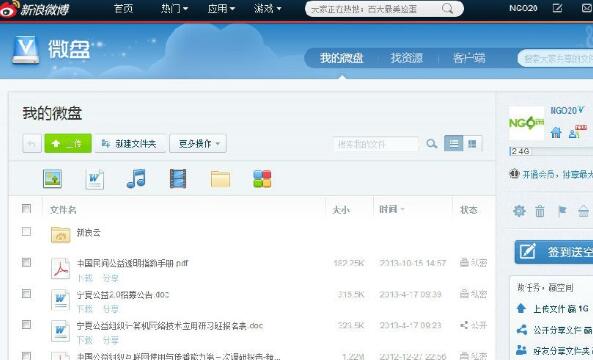Select the 找资源 tab

coord(407,58)
